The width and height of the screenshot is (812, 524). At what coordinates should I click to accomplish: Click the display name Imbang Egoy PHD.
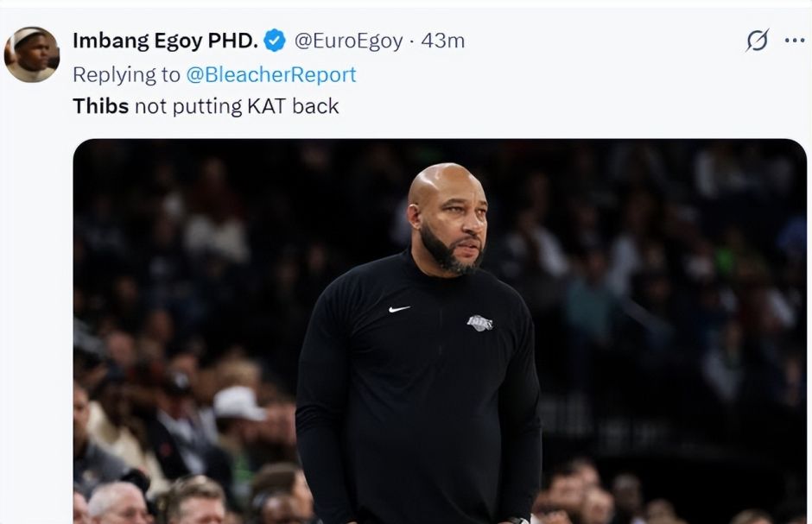tap(165, 41)
